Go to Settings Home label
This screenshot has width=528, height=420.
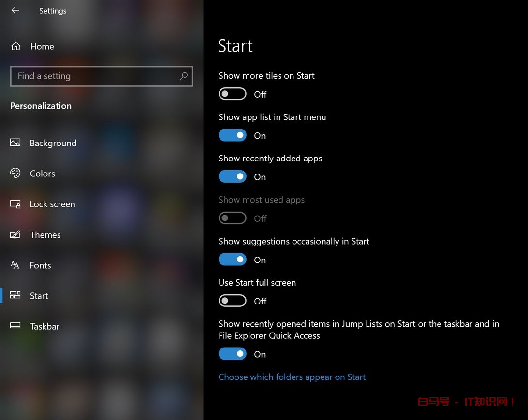tap(42, 46)
